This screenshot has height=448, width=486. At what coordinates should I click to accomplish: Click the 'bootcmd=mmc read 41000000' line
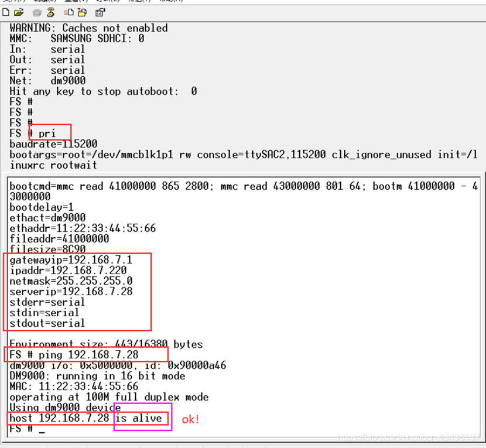pos(244,191)
